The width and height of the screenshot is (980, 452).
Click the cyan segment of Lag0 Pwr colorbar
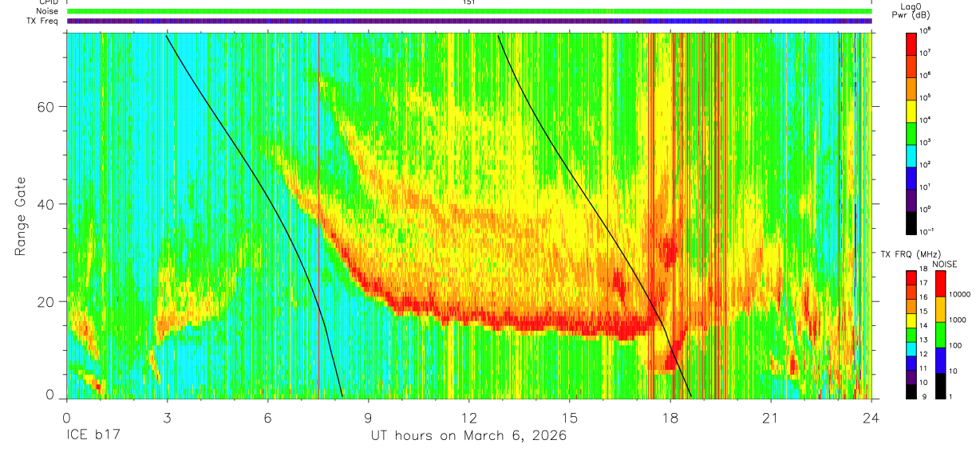[x=912, y=155]
